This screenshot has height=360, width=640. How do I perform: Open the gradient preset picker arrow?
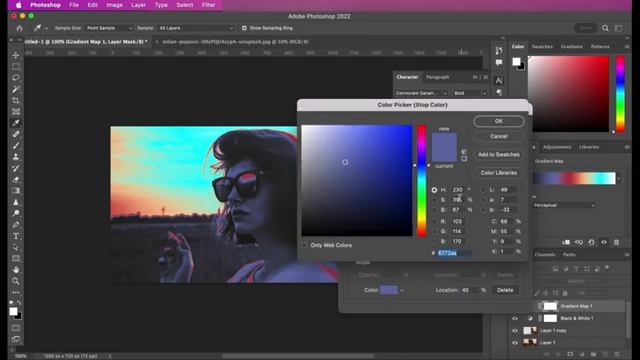[619, 178]
